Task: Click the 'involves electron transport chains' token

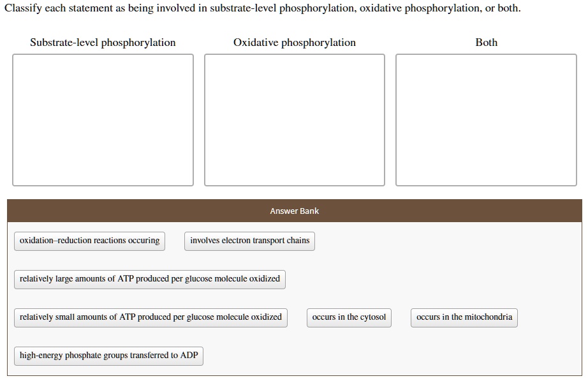Action: click(249, 241)
